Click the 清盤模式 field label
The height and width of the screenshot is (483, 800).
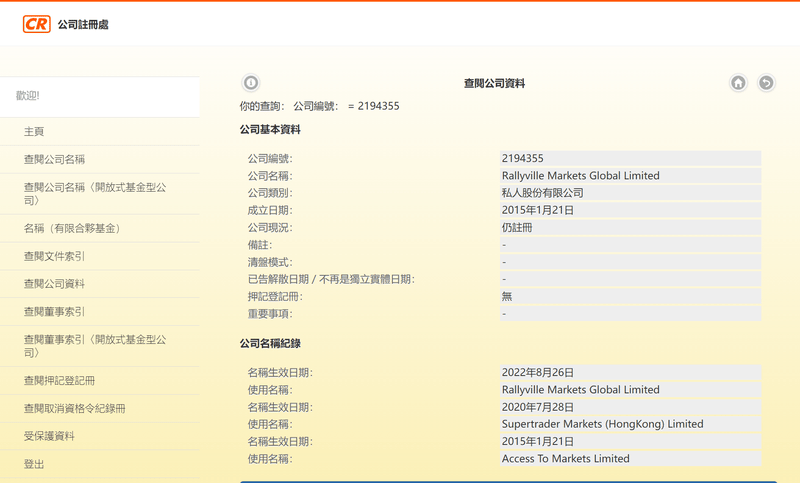(x=270, y=262)
